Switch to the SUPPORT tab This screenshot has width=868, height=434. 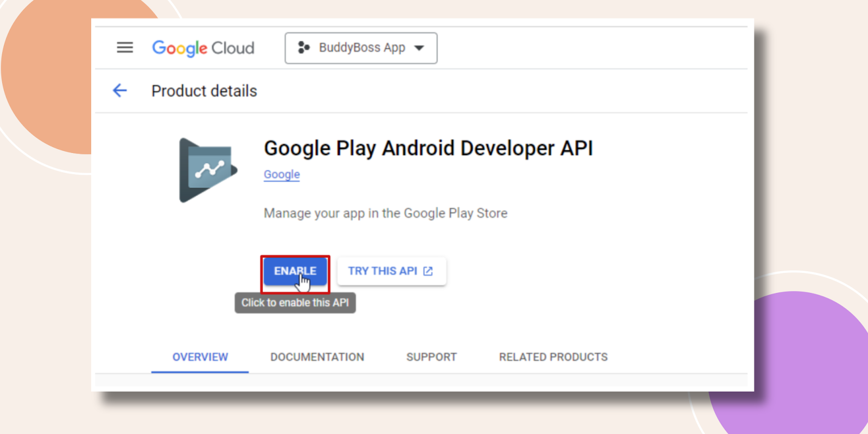(x=432, y=357)
